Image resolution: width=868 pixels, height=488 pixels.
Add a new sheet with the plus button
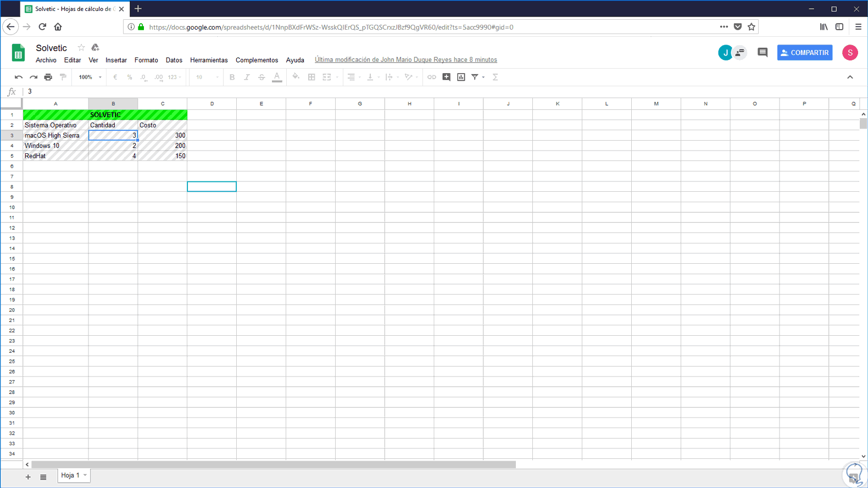(28, 477)
